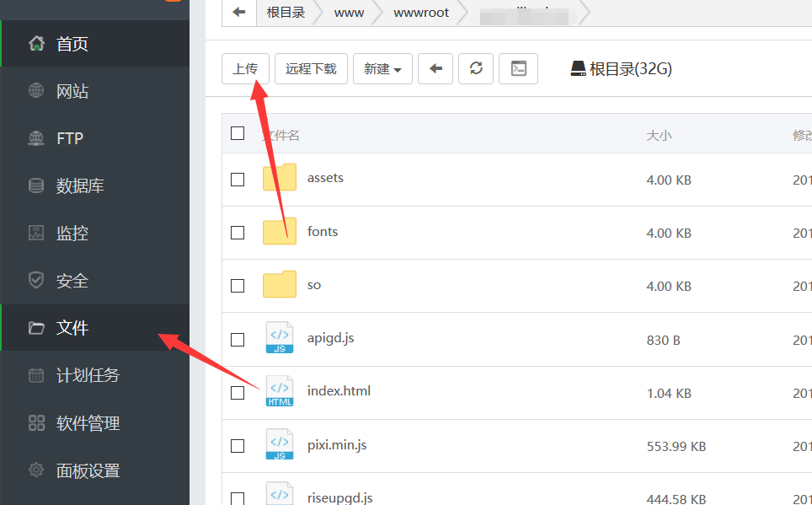812x505 pixels.
Task: Click the 1.04 KB size value
Action: tap(669, 394)
